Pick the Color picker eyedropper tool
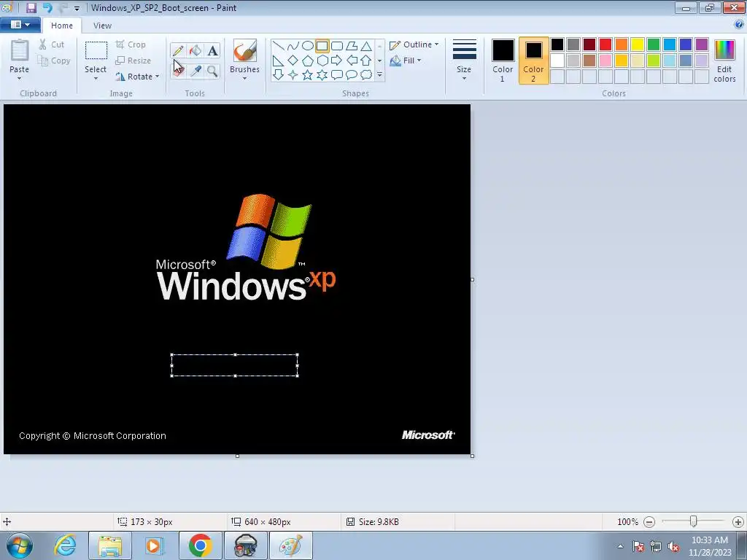Screen dimensions: 747x560 (196, 71)
